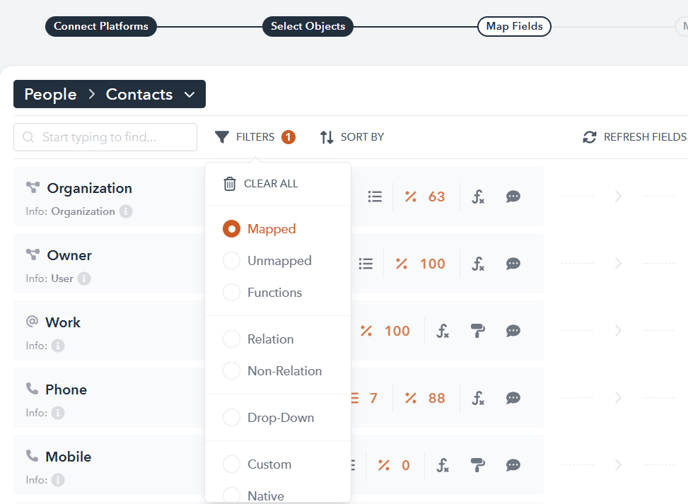Expand the Work row chevron arrow

pos(618,330)
